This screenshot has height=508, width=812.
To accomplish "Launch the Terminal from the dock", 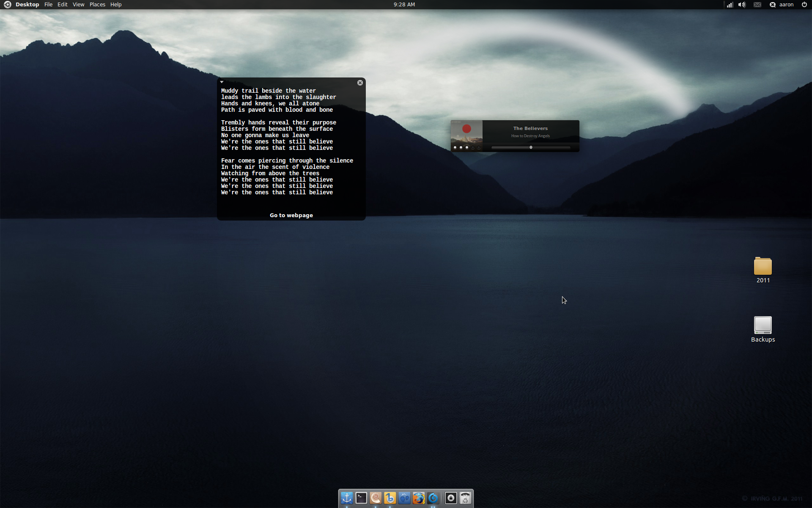I will 361,498.
